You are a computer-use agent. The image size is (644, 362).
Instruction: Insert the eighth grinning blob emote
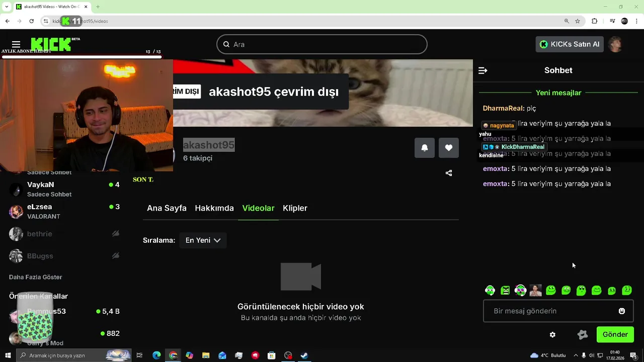point(597,290)
